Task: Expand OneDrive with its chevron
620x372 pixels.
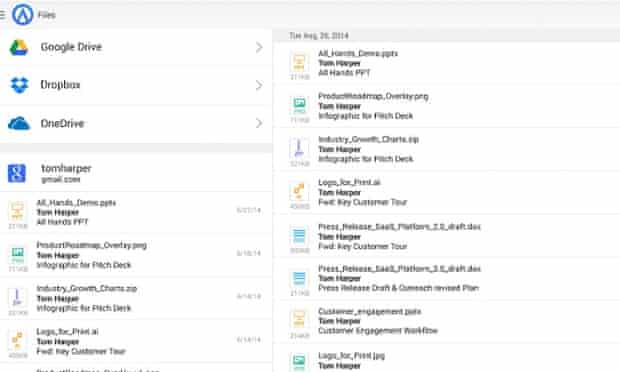Action: pyautogui.click(x=259, y=123)
